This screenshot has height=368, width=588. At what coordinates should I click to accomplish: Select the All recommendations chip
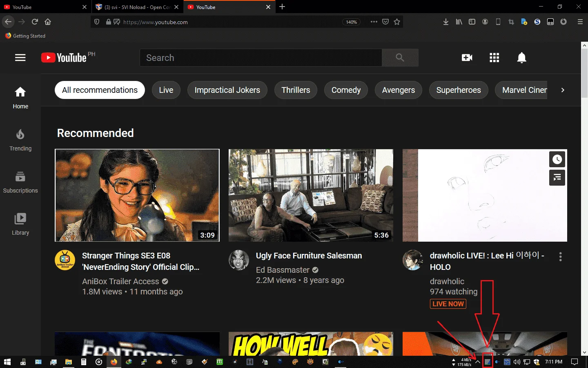click(x=100, y=90)
